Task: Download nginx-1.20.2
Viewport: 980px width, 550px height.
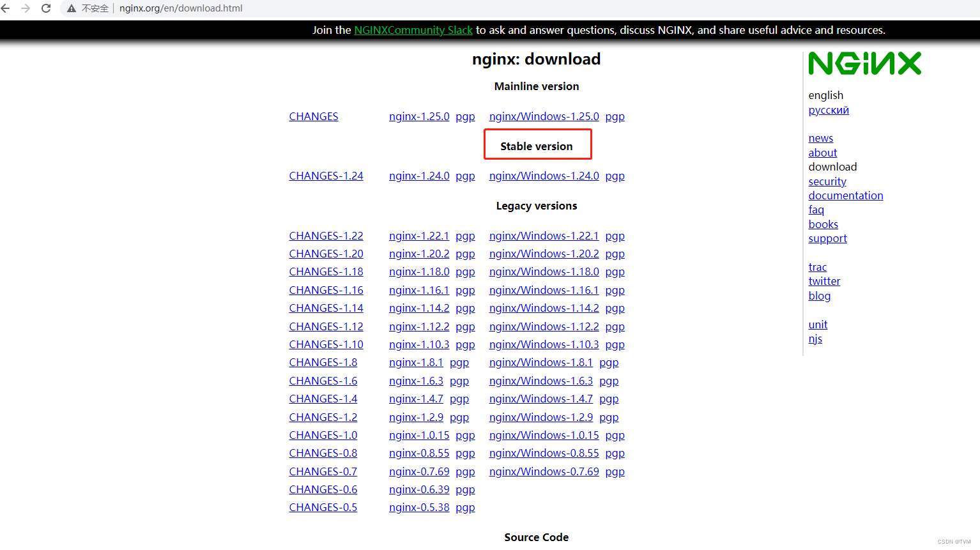Action: tap(419, 254)
